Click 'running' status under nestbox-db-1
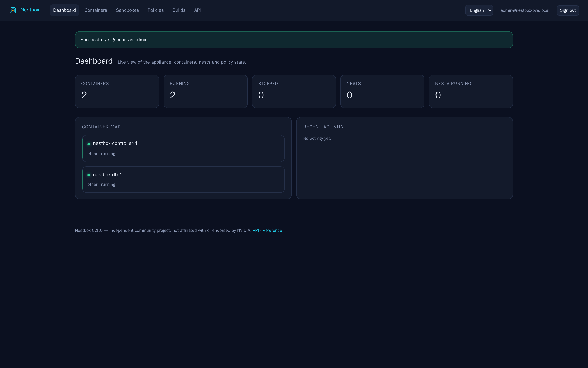Image resolution: width=588 pixels, height=368 pixels. tap(108, 185)
